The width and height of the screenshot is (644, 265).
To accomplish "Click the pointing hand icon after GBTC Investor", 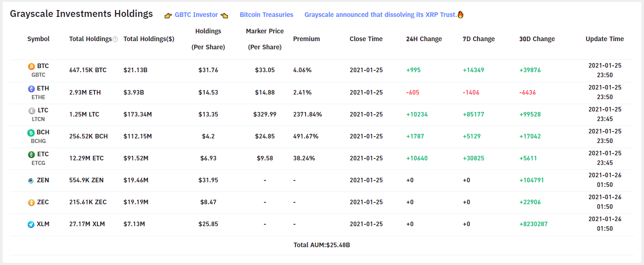I will pos(224,15).
